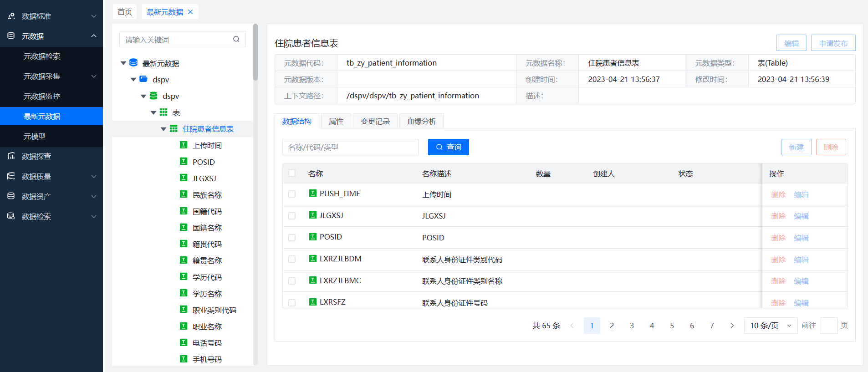
Task: Collapse the 住院患者信息表 tree node arrow
Action: 163,129
